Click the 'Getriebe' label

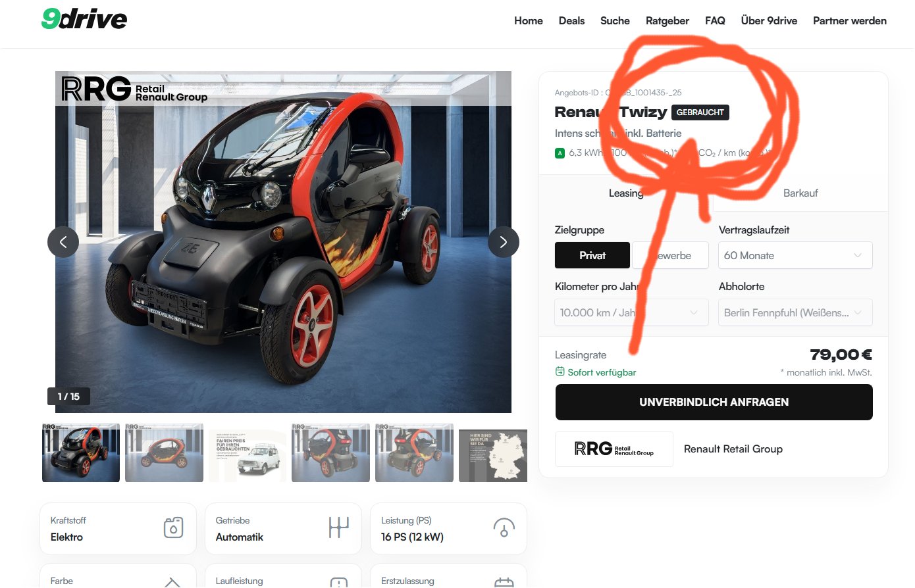coord(232,520)
